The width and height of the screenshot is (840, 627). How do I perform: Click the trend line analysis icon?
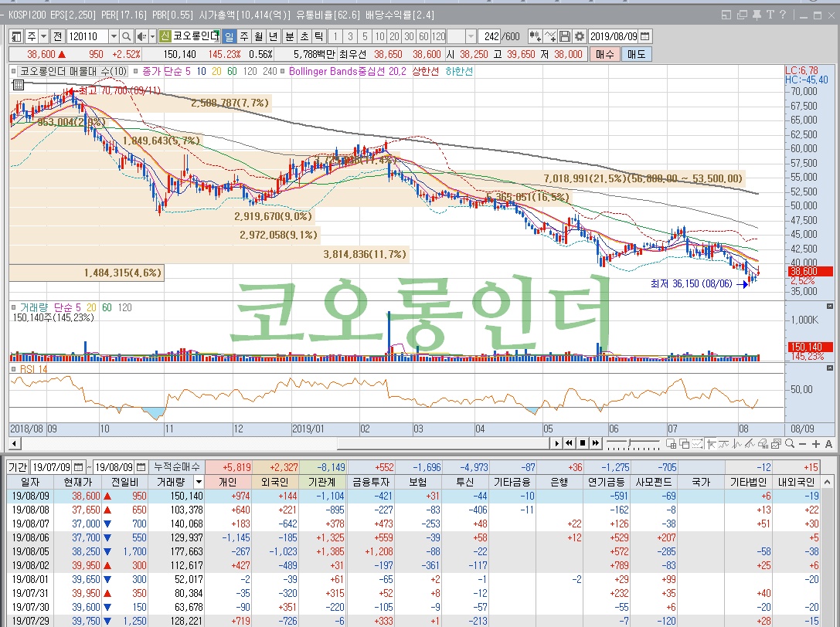(x=724, y=444)
